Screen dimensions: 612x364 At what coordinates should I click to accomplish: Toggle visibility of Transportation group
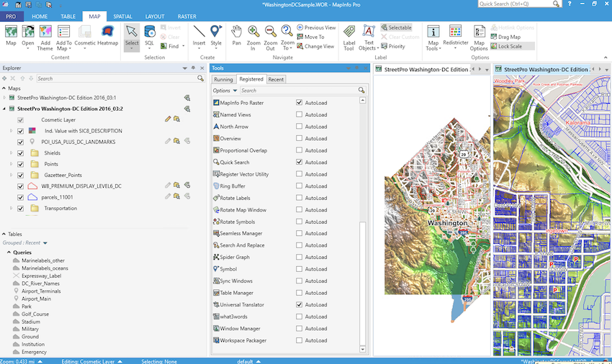[20, 209]
